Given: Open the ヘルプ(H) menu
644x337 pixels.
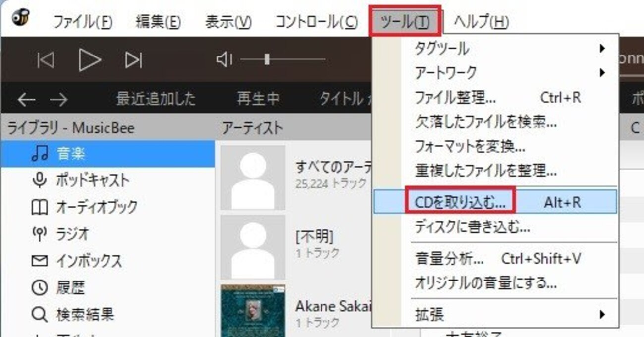Looking at the screenshot, I should [x=482, y=22].
